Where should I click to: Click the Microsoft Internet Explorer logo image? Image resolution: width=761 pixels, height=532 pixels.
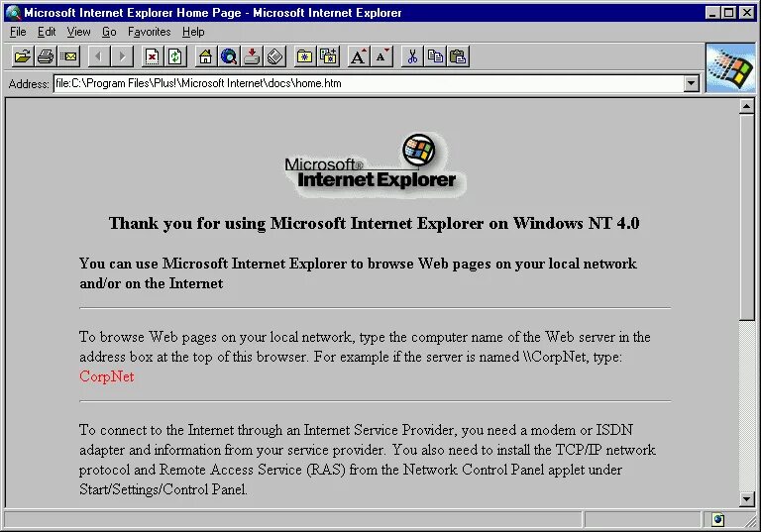[375, 165]
